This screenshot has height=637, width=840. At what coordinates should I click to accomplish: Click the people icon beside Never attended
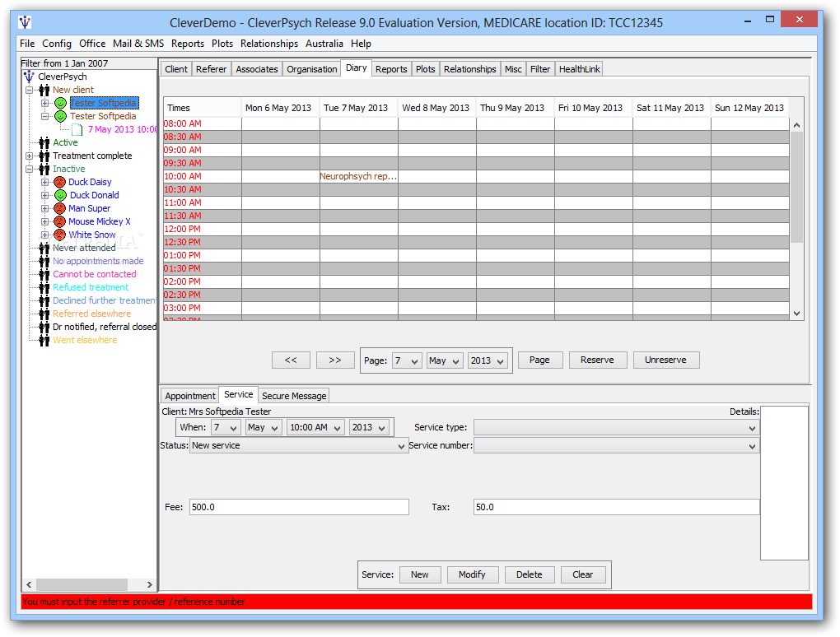44,248
